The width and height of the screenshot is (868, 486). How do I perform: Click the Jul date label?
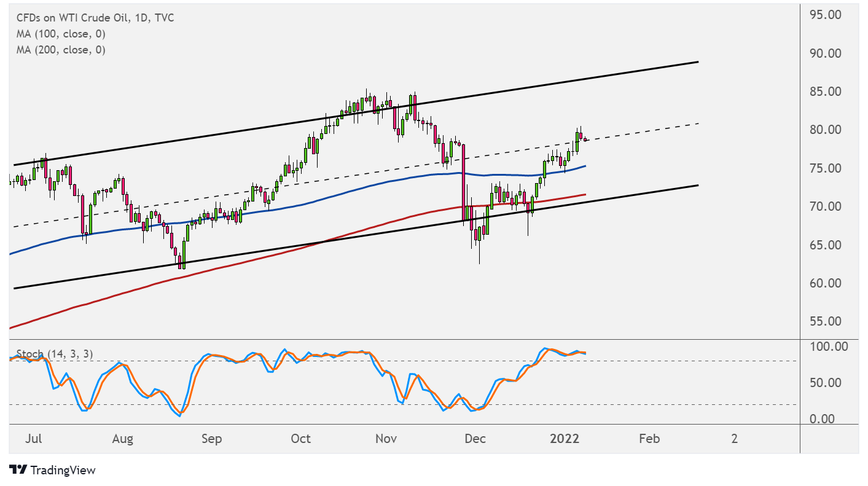click(x=34, y=439)
